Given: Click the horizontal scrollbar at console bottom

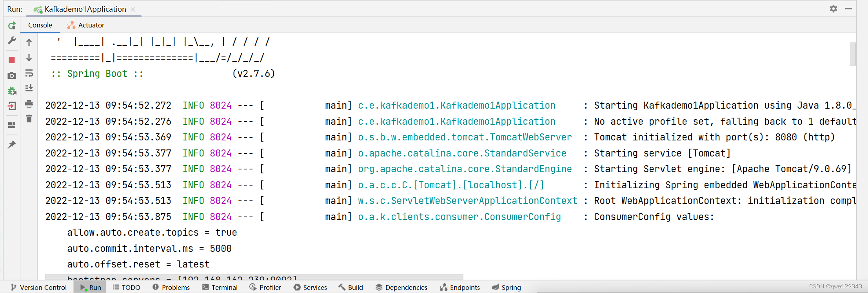Looking at the screenshot, I should (x=254, y=277).
